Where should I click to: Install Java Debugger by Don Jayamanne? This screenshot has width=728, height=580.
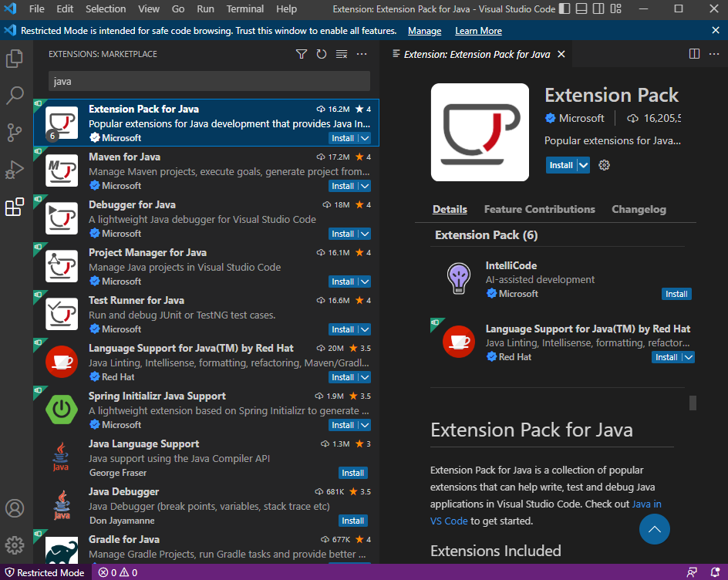coord(353,521)
